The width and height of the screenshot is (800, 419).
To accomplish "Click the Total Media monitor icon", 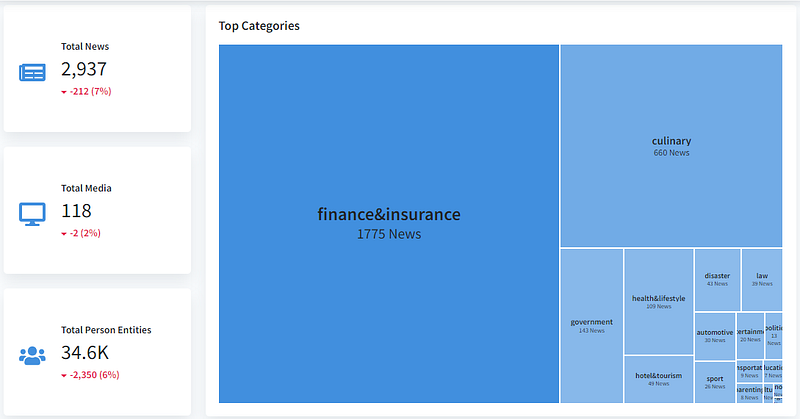I will coord(32,214).
